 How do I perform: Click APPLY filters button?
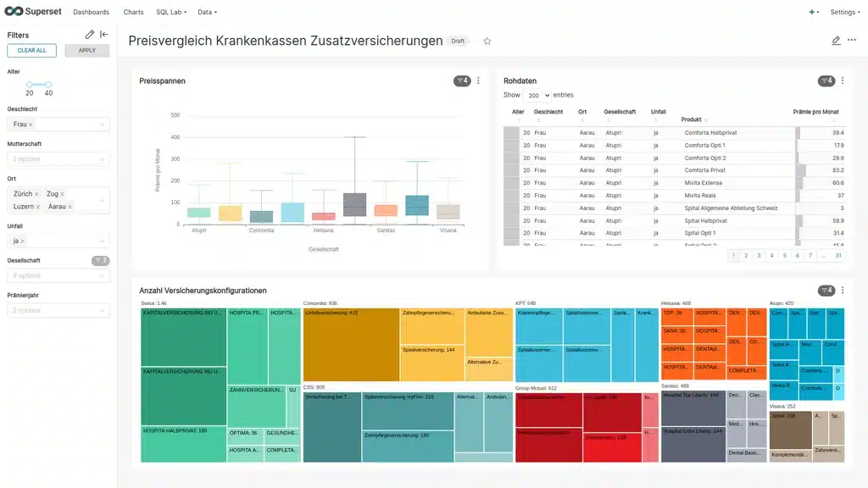87,50
